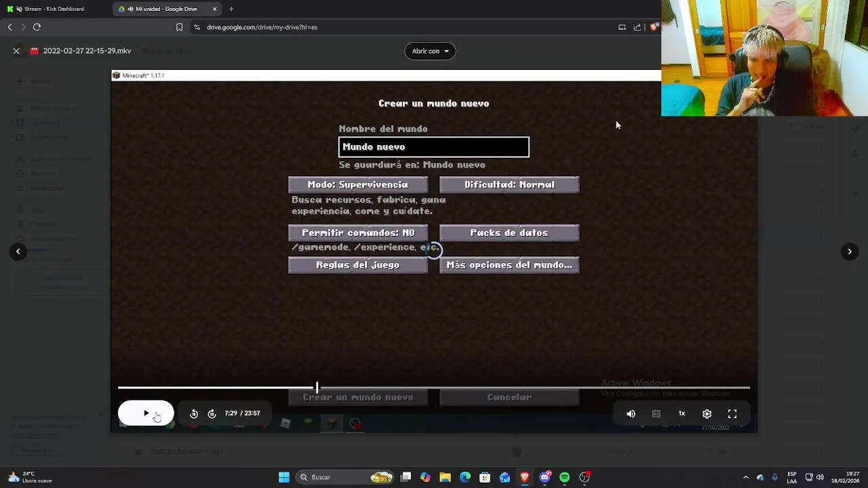Show hidden system tray icons
The width and height of the screenshot is (868, 488).
tap(746, 477)
